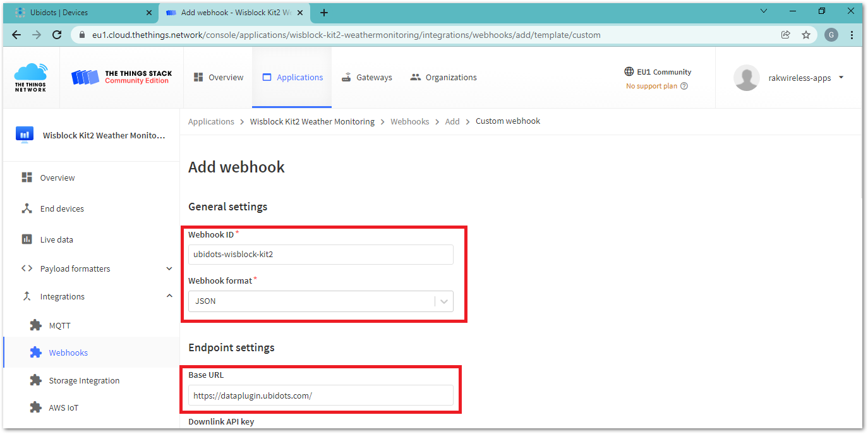868x434 pixels.
Task: Open the MQTT integration page
Action: [59, 326]
